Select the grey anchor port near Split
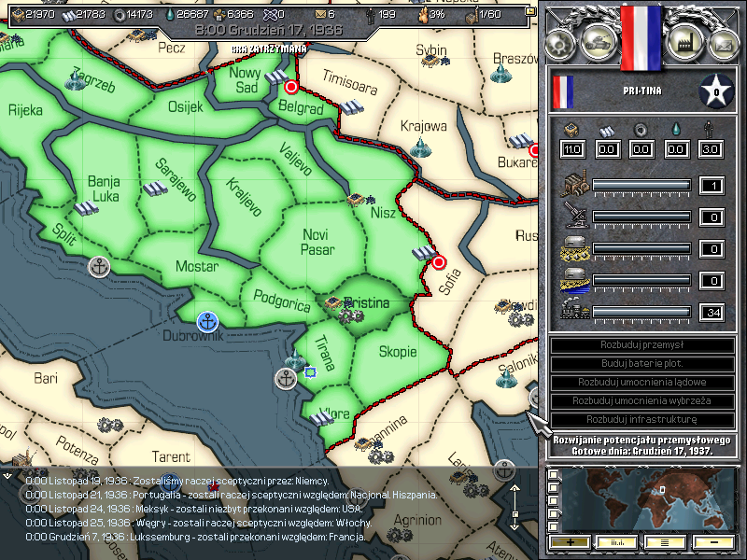Screen dimensions: 747x560 click(x=100, y=267)
